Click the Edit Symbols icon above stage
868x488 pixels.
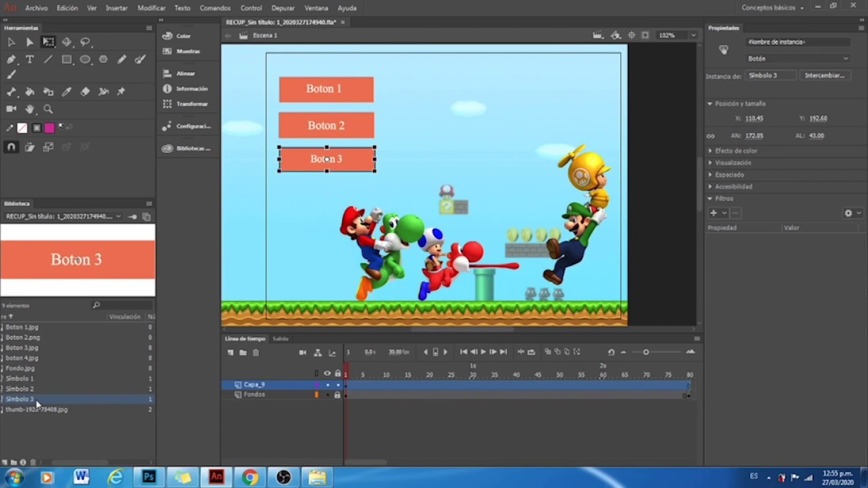[x=616, y=35]
